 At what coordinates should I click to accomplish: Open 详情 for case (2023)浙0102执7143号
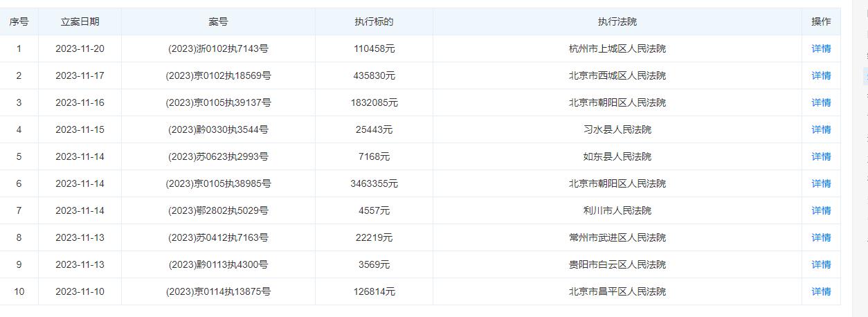click(821, 48)
